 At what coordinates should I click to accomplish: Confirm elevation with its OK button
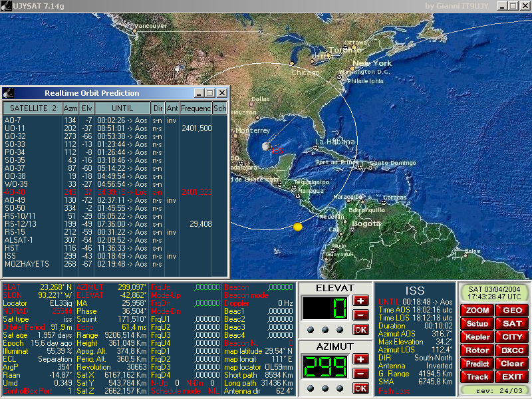360,330
